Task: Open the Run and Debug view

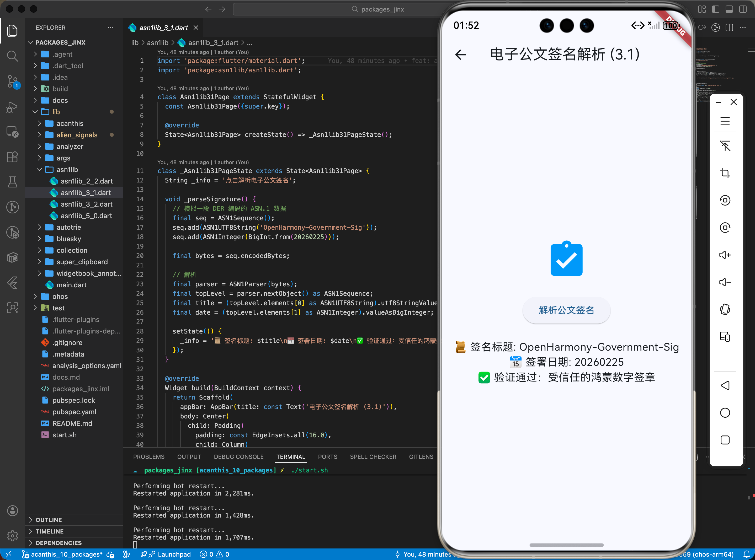Action: click(x=13, y=107)
